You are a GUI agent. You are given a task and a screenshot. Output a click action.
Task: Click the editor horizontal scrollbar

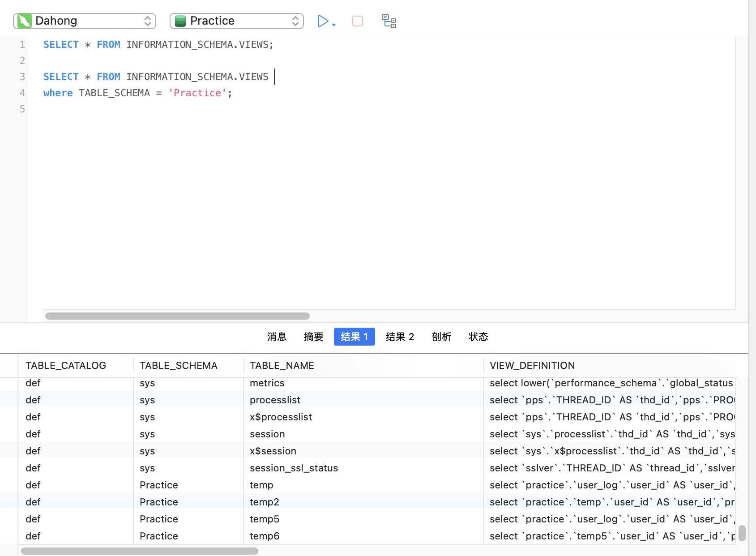[177, 316]
